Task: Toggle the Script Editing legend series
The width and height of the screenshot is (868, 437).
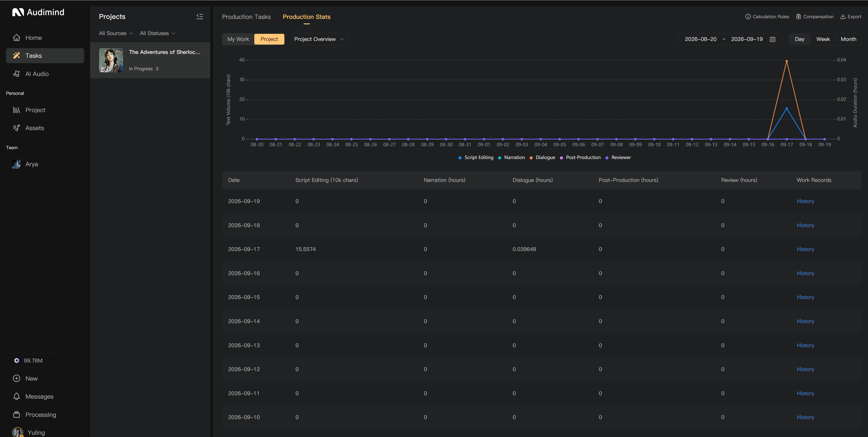Action: click(x=476, y=157)
